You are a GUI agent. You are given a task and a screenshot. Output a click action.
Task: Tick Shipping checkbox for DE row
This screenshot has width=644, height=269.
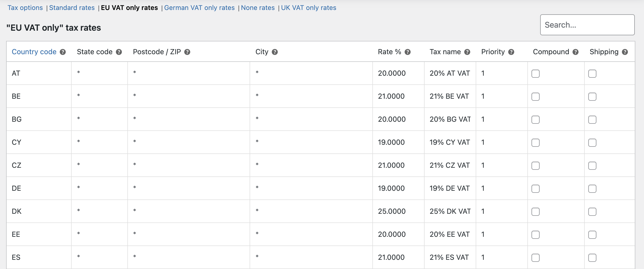[592, 189]
